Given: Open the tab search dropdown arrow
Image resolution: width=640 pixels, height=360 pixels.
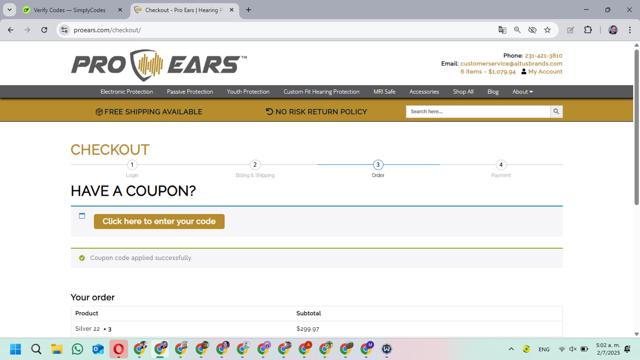Looking at the screenshot, I should pos(9,10).
